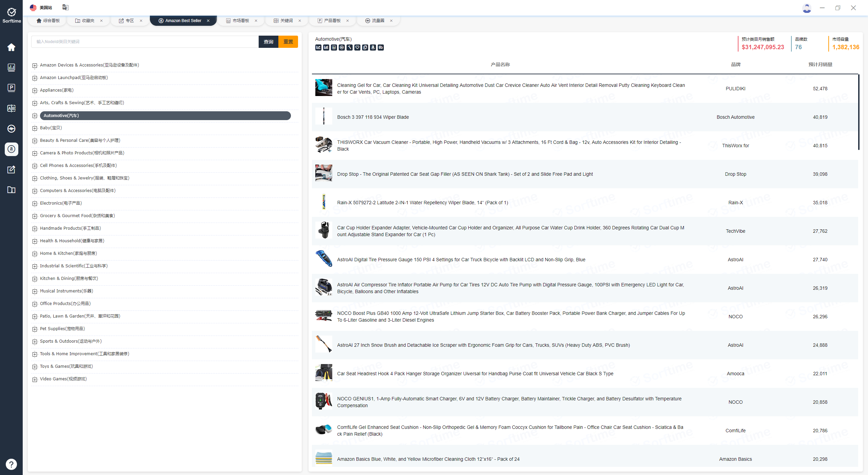Click the NOCO Boost Plus thumbnail

coord(324,316)
